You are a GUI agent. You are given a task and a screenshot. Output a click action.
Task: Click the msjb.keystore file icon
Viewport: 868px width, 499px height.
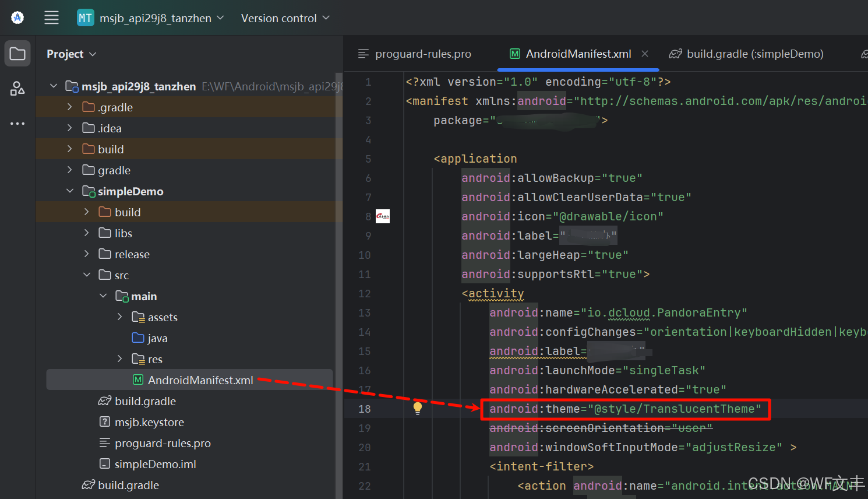point(105,421)
